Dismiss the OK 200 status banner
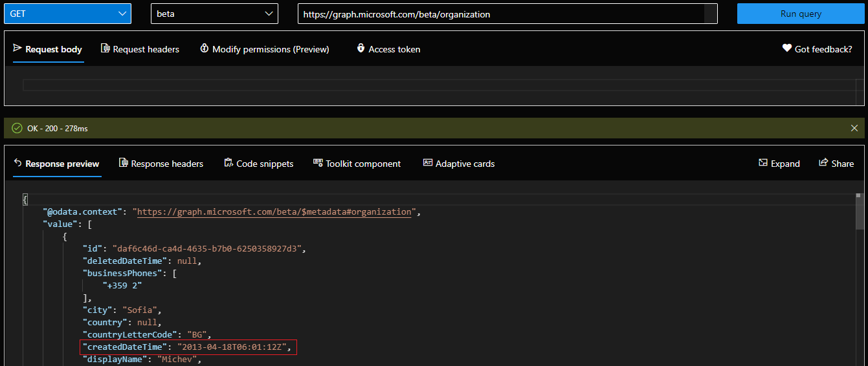This screenshot has width=868, height=366. [854, 128]
